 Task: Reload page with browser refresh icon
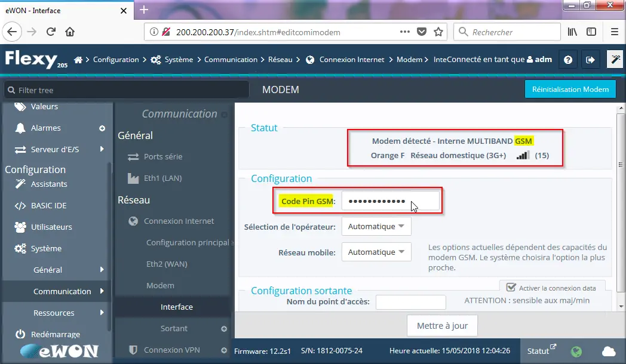point(51,32)
